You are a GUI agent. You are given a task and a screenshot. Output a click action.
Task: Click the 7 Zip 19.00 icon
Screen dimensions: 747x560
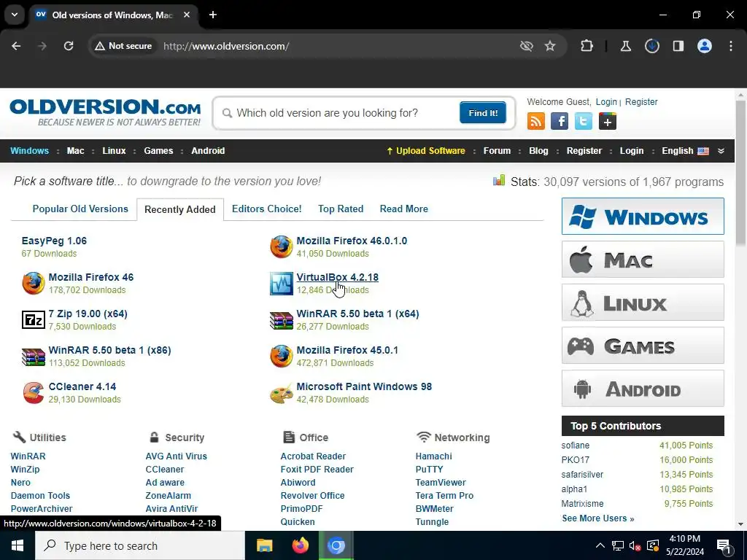click(x=34, y=319)
